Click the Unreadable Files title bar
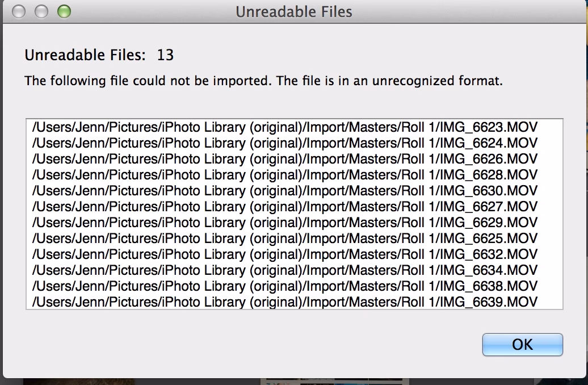Viewport: 588px width, 385px height. [x=295, y=10]
